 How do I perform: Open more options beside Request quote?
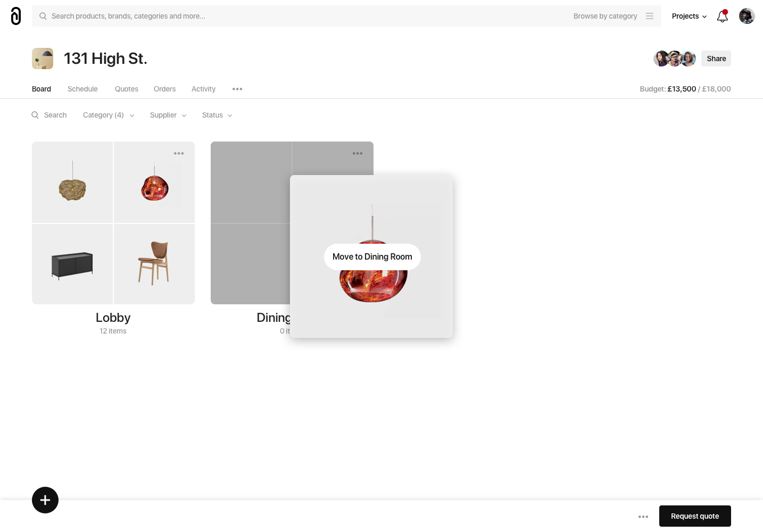643,517
